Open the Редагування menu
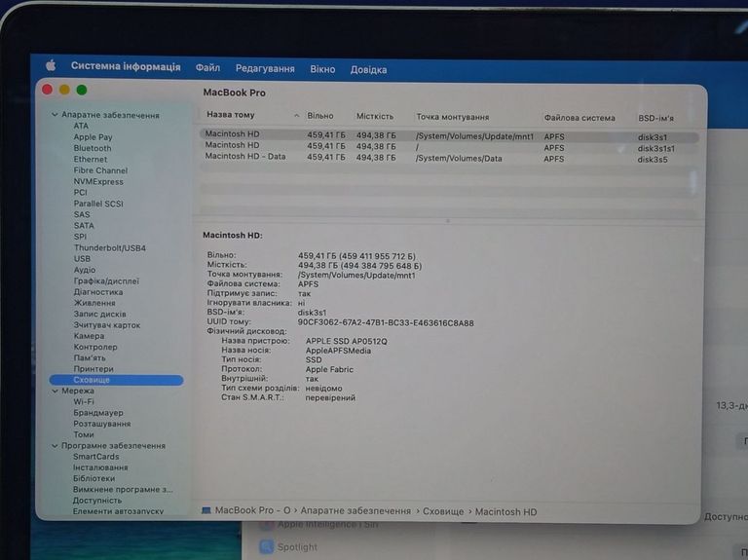Image resolution: width=748 pixels, height=560 pixels. pos(265,69)
